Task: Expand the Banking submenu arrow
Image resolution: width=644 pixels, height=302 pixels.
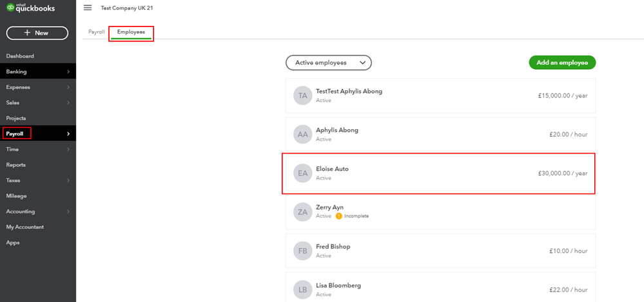Action: pyautogui.click(x=68, y=72)
